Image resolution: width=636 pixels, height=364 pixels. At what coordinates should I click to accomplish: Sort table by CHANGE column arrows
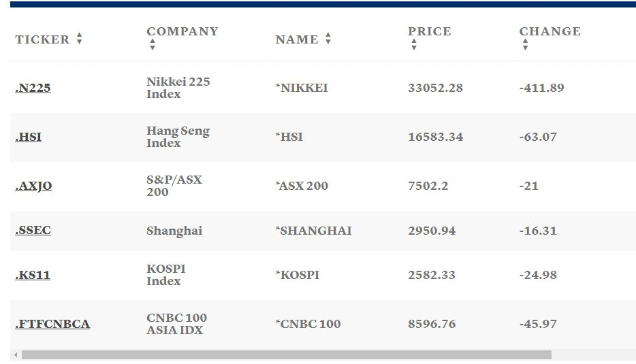(x=525, y=44)
